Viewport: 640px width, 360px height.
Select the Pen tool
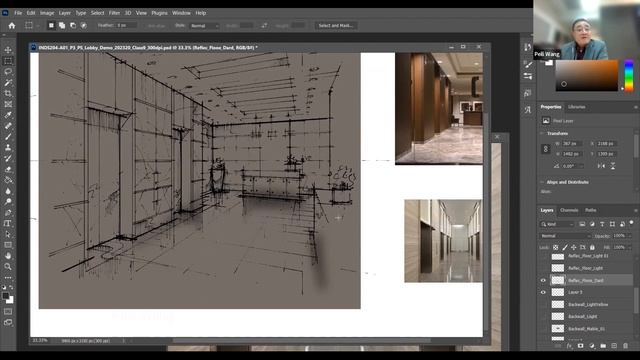(8, 213)
